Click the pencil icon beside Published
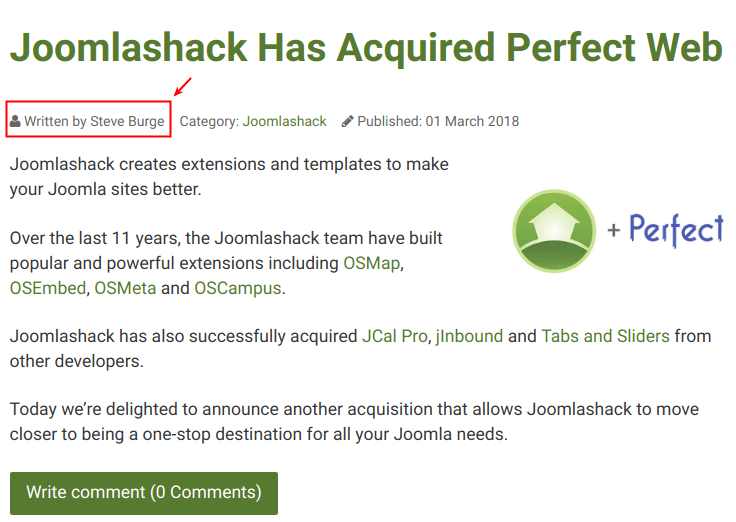 (x=347, y=121)
